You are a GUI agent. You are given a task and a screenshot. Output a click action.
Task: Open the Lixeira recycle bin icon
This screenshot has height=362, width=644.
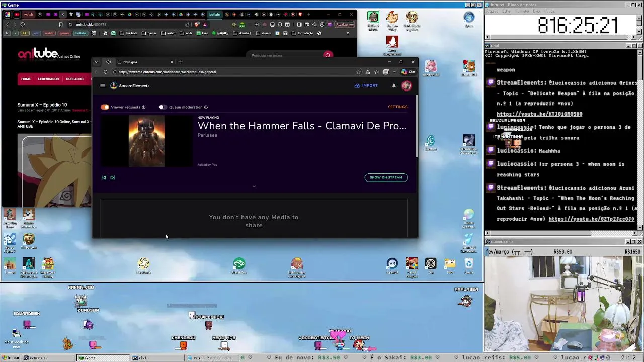coord(469,265)
